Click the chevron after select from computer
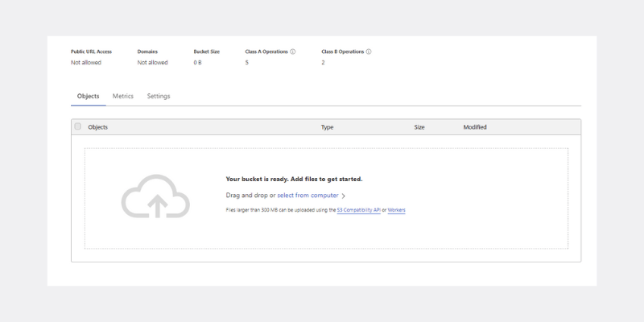Screen dimensions: 644x322 pyautogui.click(x=344, y=196)
